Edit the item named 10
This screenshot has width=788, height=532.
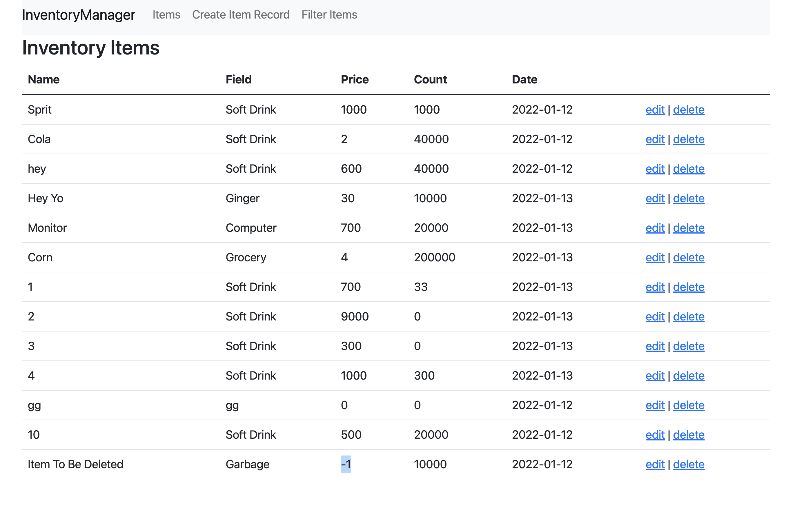coord(655,435)
